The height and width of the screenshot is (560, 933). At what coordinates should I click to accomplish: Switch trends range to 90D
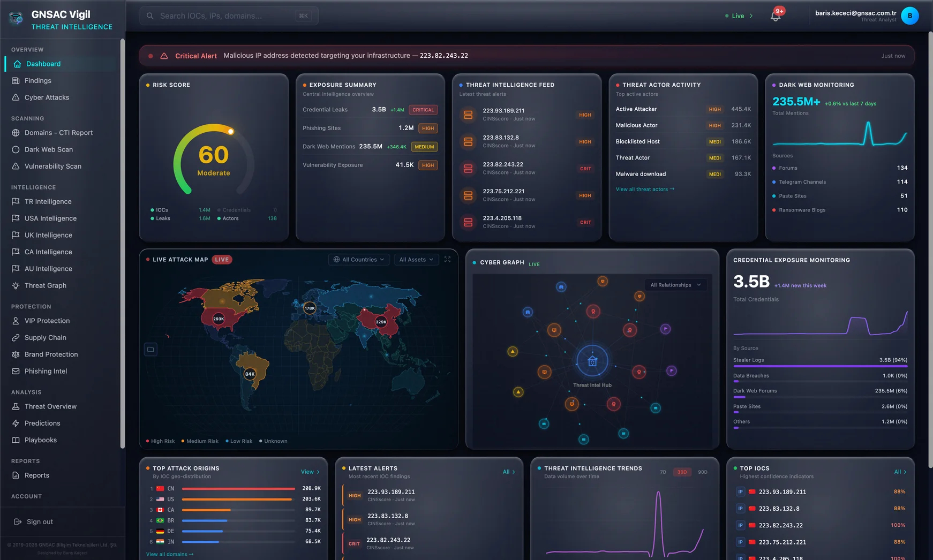tap(703, 472)
